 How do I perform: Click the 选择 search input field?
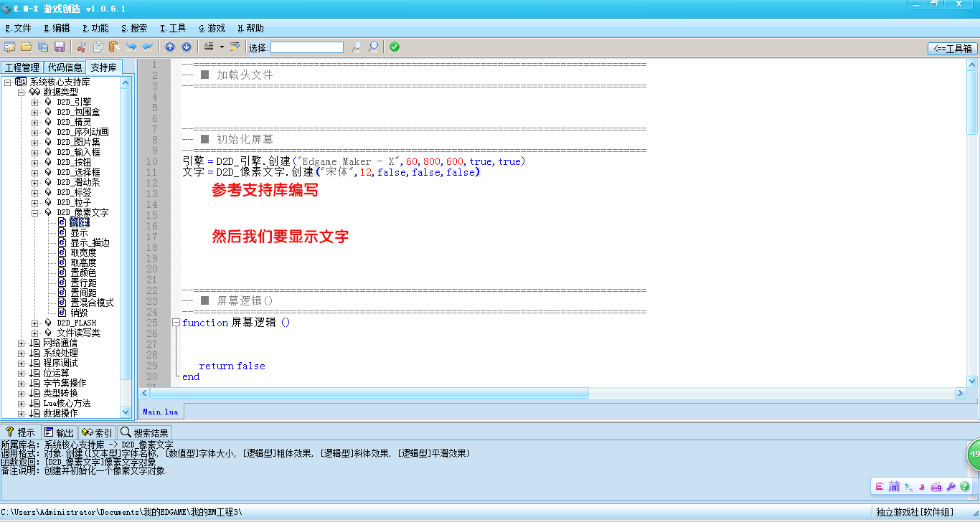point(307,47)
